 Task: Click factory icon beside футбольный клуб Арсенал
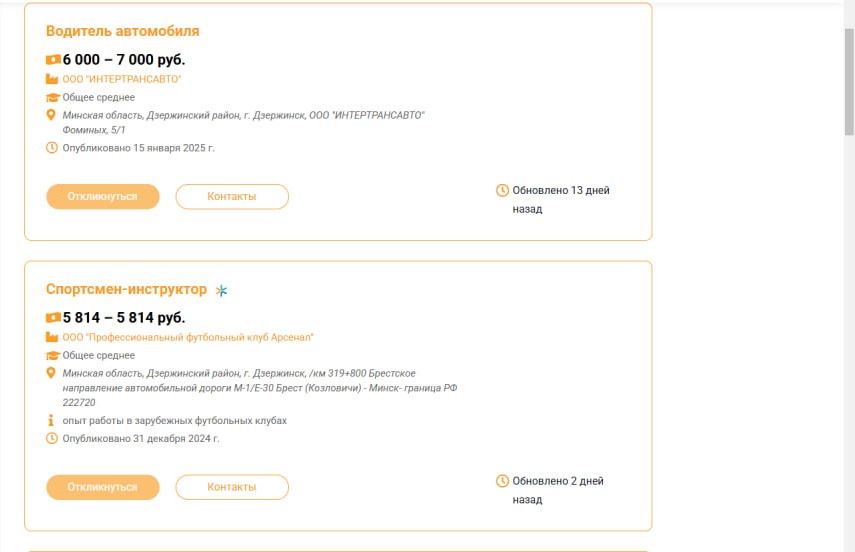point(52,337)
